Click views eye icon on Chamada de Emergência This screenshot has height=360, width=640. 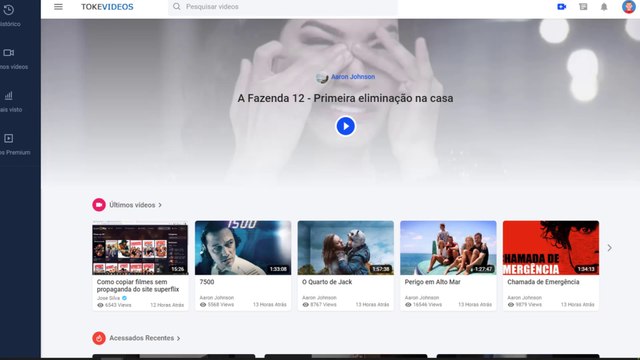pos(511,304)
